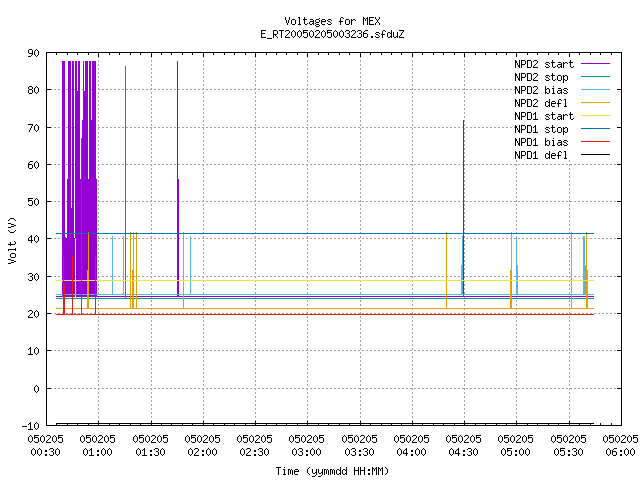Click the x-axis label 050205 03:00

click(307, 446)
